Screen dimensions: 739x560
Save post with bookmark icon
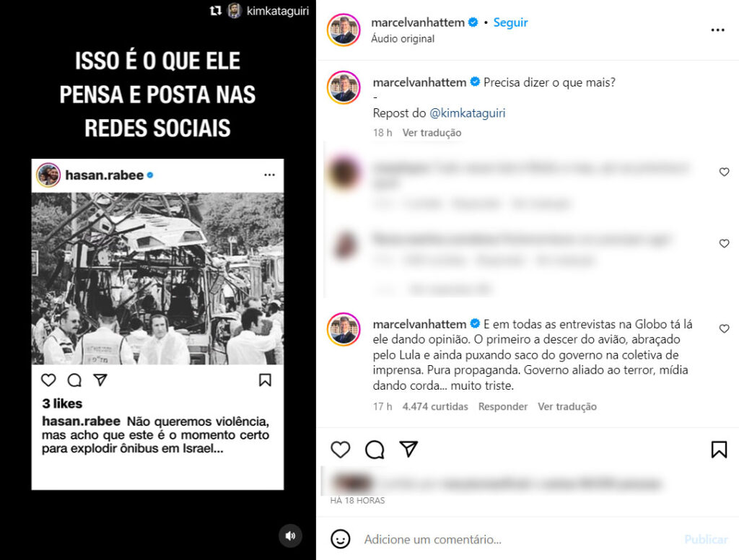click(719, 450)
